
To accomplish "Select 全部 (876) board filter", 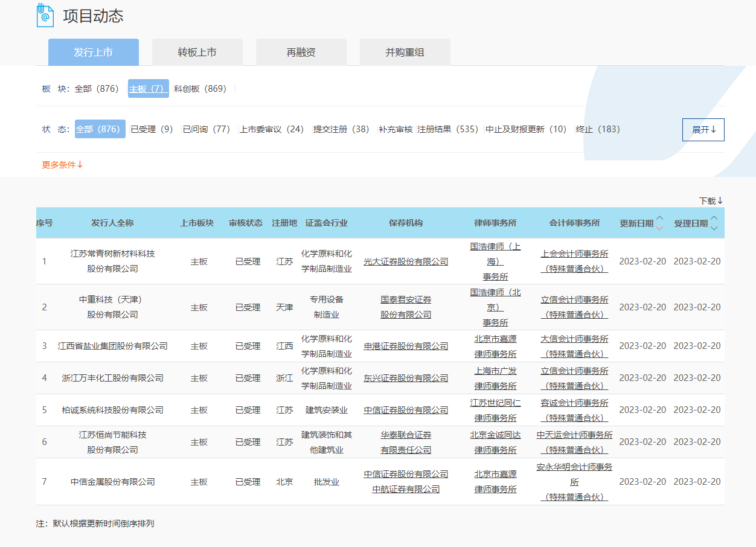I will click(97, 89).
